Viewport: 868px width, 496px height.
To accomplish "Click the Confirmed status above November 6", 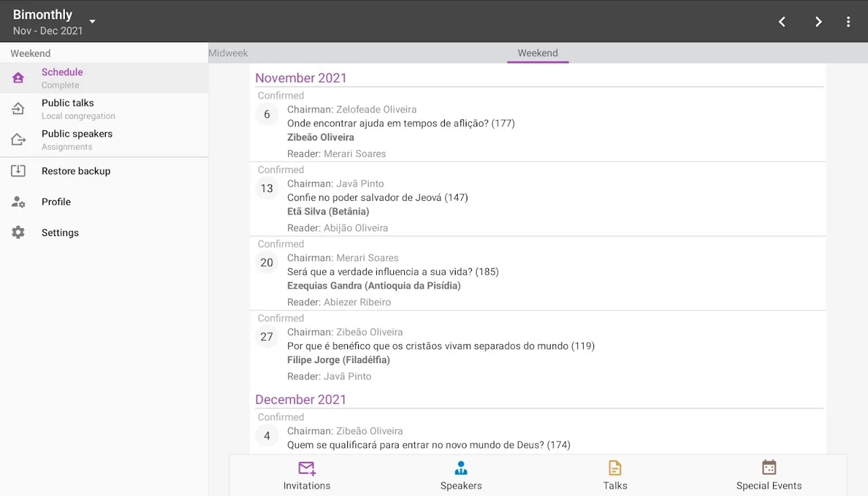I will click(281, 96).
